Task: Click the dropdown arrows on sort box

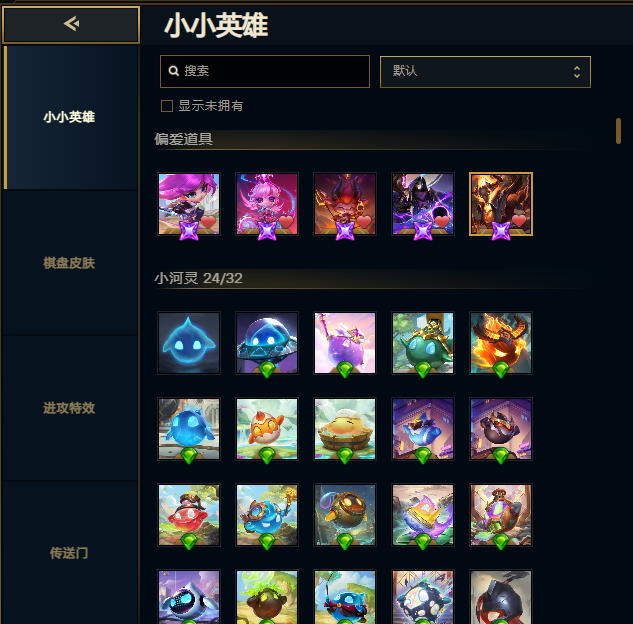Action: click(577, 72)
